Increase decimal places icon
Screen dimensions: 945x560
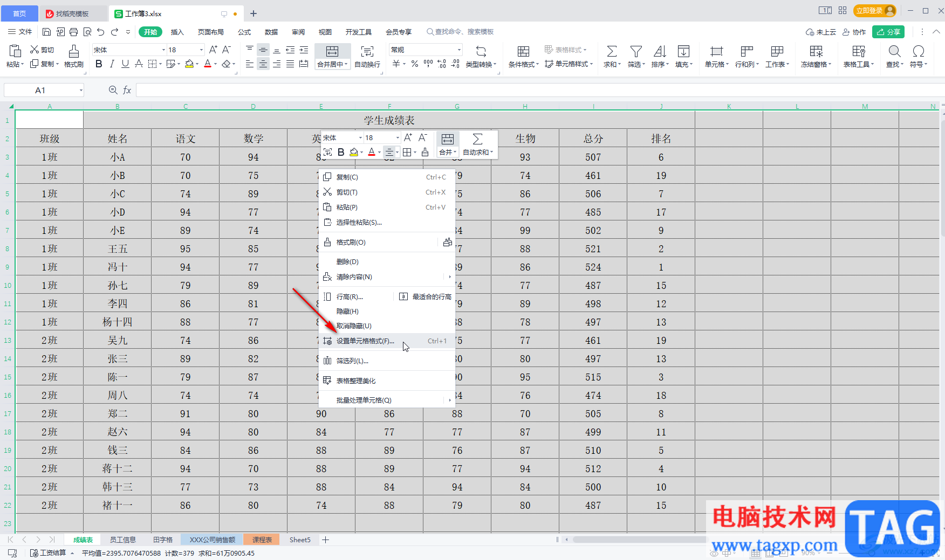pyautogui.click(x=442, y=64)
